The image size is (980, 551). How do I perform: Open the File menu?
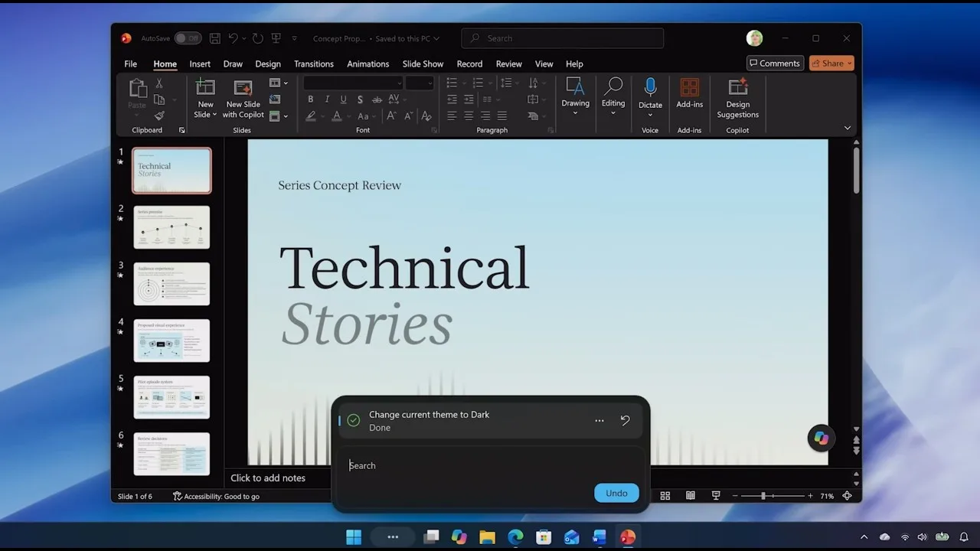(x=131, y=64)
